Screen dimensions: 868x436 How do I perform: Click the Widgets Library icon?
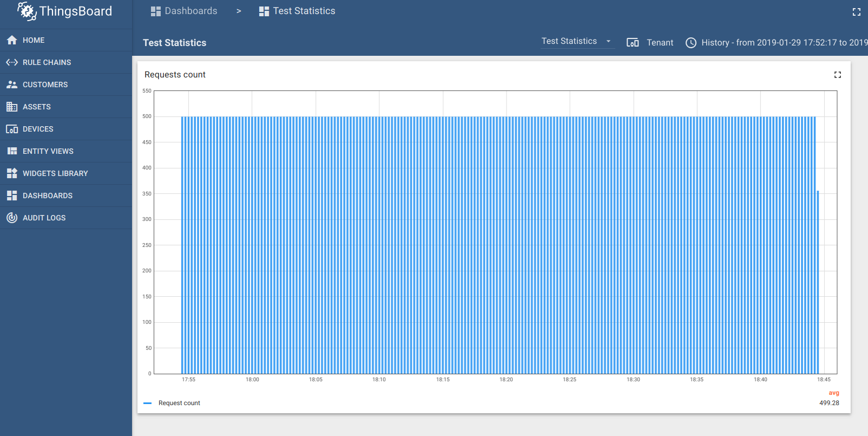pyautogui.click(x=12, y=173)
